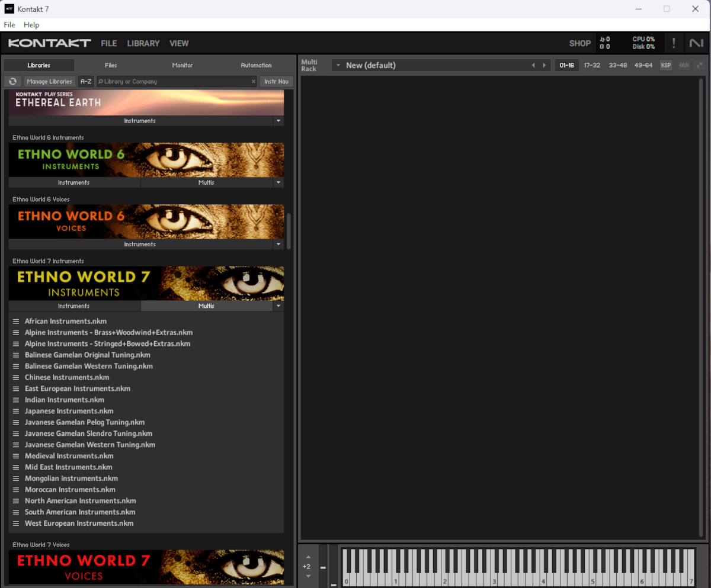Click the icon beside Indian Instruments.nkm
The image size is (711, 588).
[17, 400]
